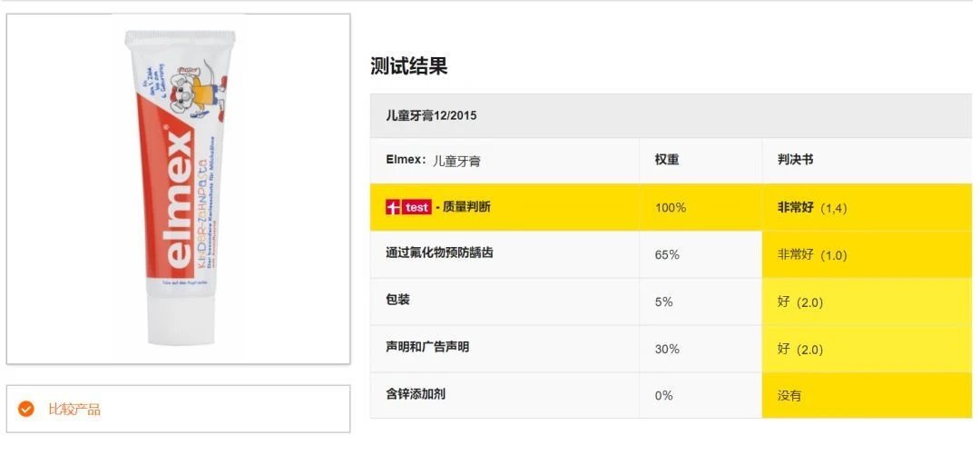
Task: Click the 好 (2.0) rating for 包装
Action: 799,302
